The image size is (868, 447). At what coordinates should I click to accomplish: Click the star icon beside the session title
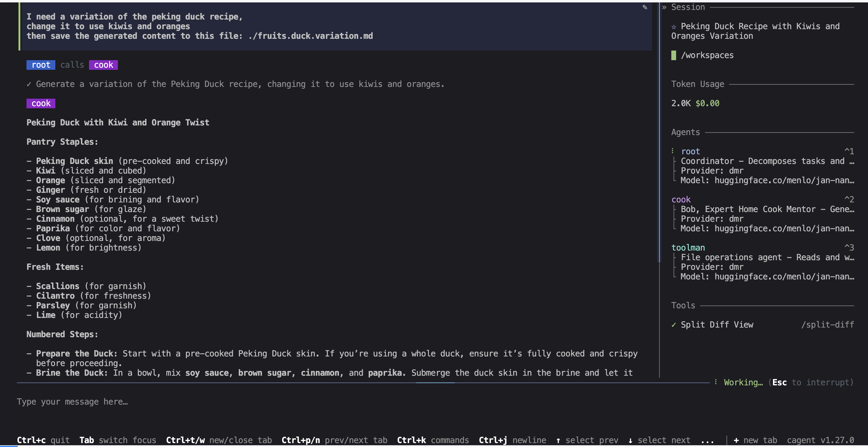(674, 27)
